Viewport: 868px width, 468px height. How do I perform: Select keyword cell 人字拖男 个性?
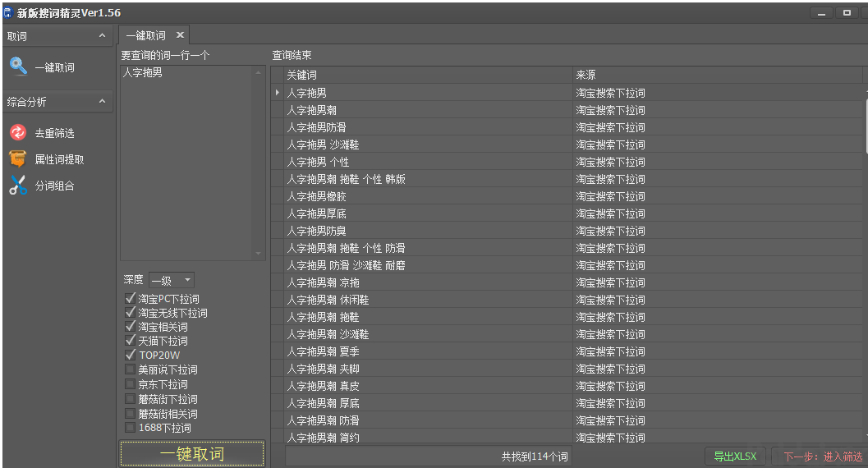(429, 162)
